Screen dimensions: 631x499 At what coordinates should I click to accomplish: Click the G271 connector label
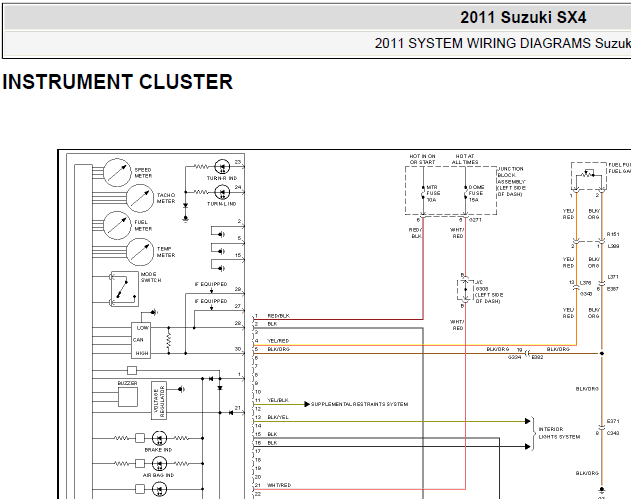[475, 220]
